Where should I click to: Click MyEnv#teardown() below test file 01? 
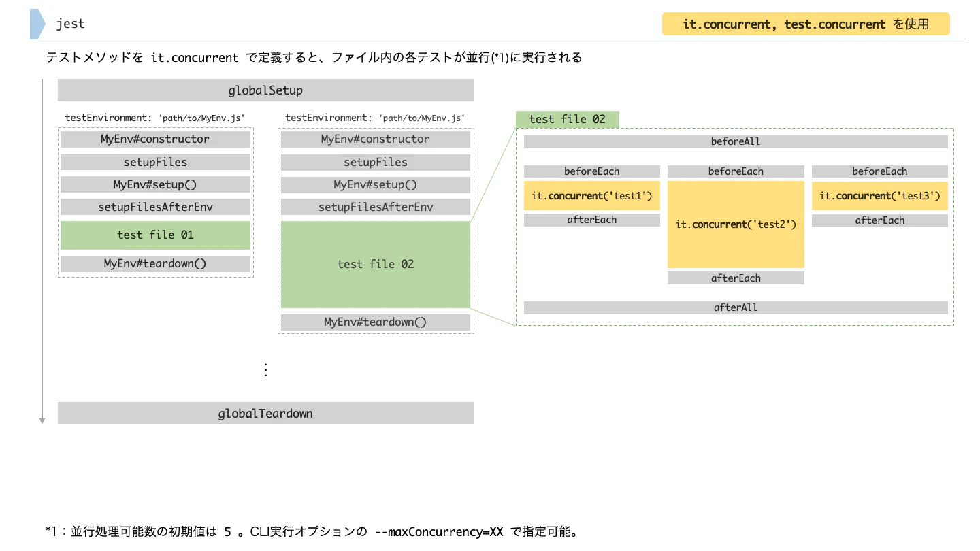155,264
